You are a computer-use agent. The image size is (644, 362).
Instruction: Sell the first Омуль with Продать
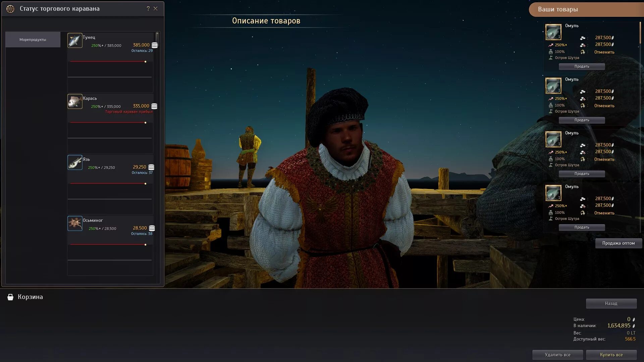point(582,67)
